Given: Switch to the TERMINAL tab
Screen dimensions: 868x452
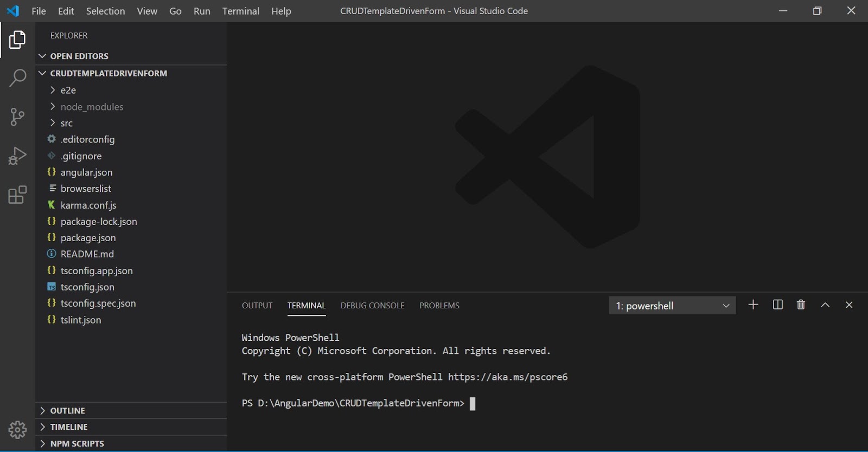Looking at the screenshot, I should click(x=307, y=306).
